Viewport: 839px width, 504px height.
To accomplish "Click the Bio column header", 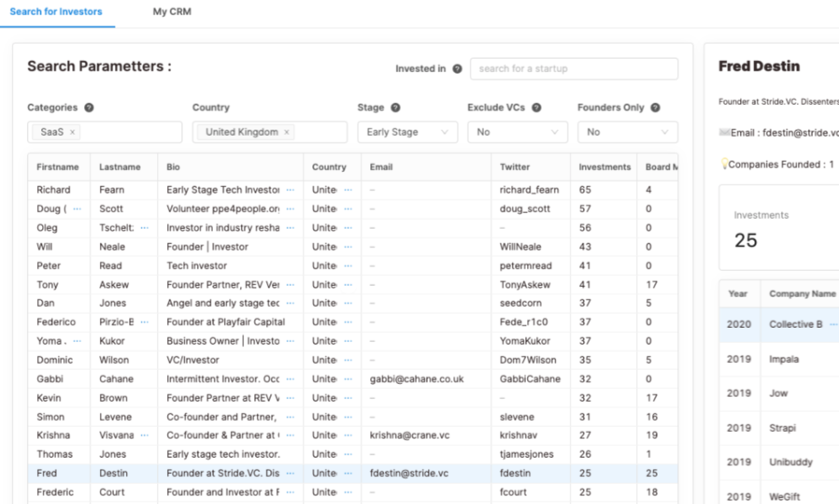I will 173,167.
